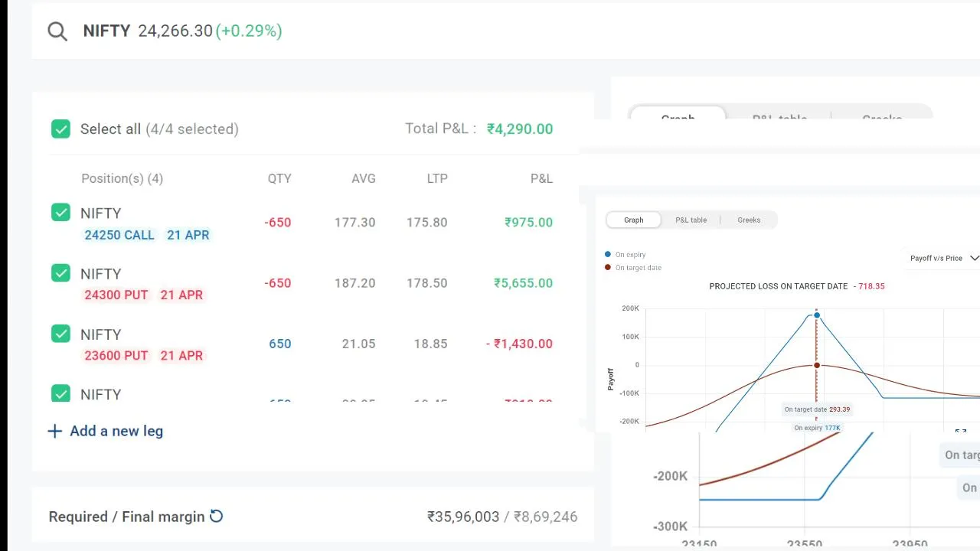Click the plus icon for new leg
The width and height of the screenshot is (980, 551).
(x=55, y=431)
